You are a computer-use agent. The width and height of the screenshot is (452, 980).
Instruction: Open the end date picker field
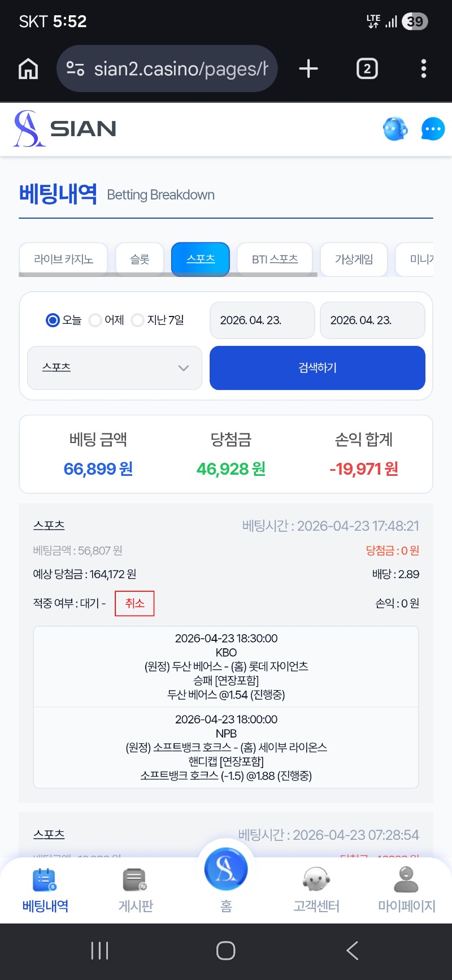coord(372,320)
